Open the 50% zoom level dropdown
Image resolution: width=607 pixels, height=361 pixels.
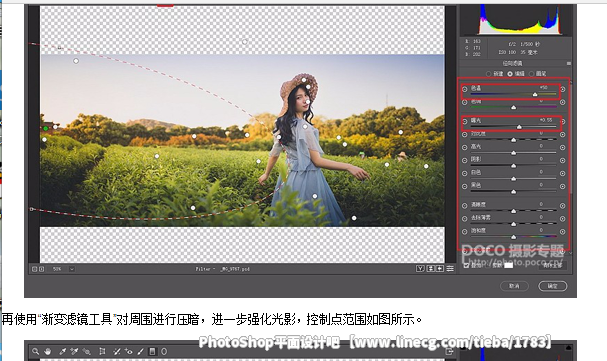point(72,269)
